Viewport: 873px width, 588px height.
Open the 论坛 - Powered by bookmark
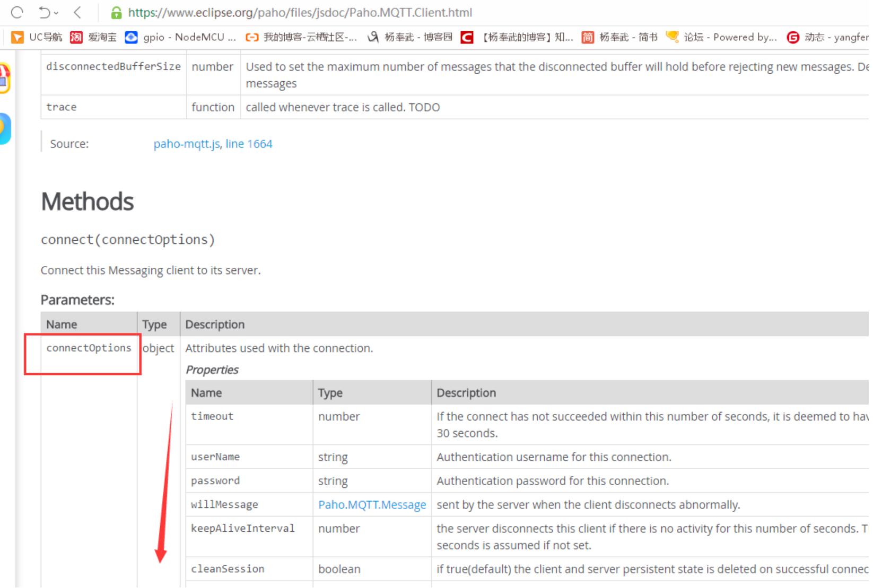[722, 37]
